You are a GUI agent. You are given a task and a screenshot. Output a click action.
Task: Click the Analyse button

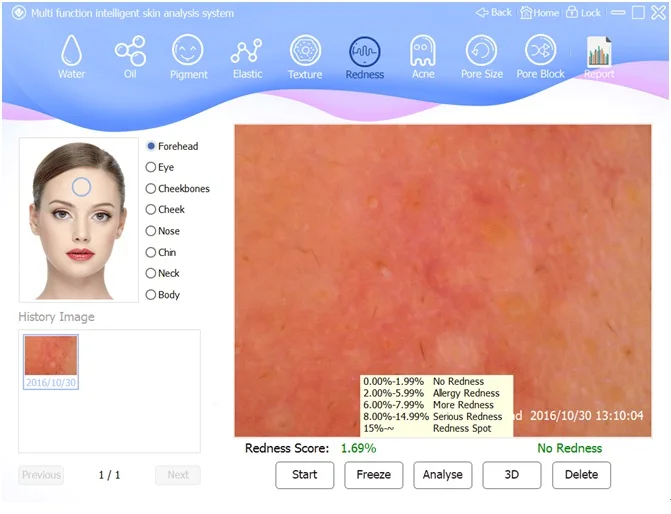[442, 475]
